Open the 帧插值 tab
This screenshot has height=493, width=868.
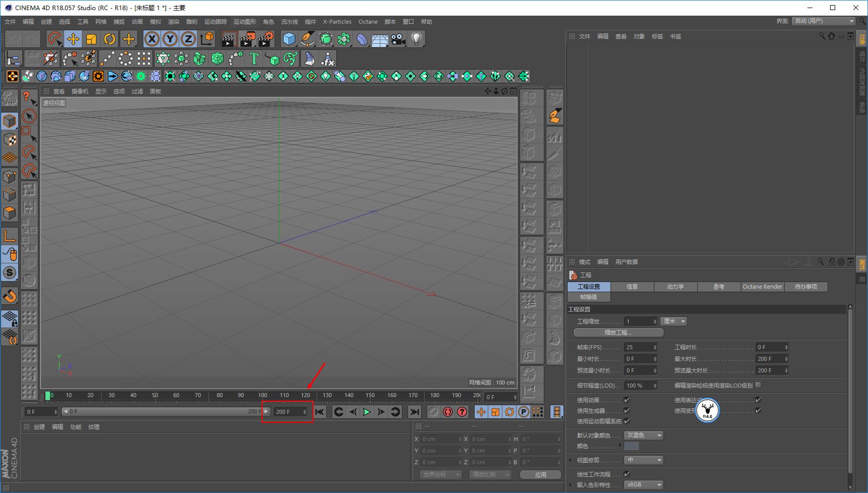point(589,297)
